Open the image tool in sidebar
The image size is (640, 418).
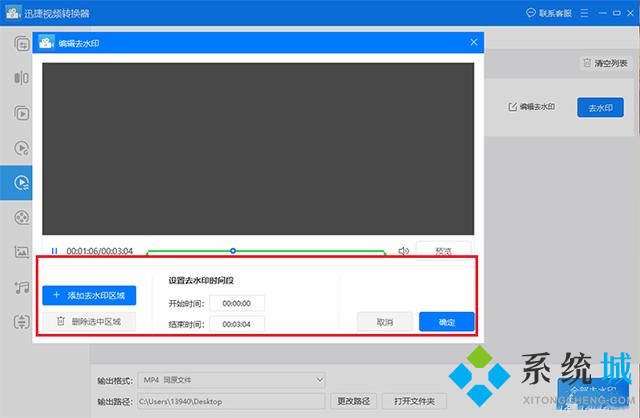click(20, 252)
